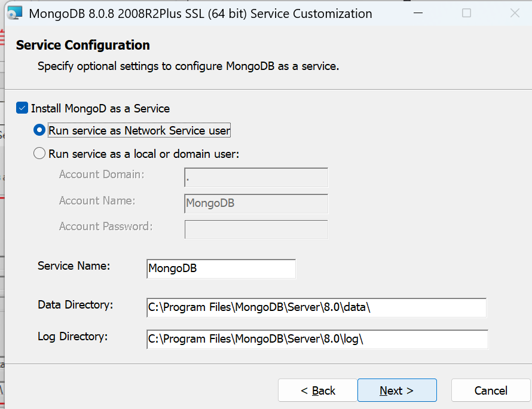The height and width of the screenshot is (409, 532).
Task: Click the Data Directory label
Action: click(x=75, y=305)
